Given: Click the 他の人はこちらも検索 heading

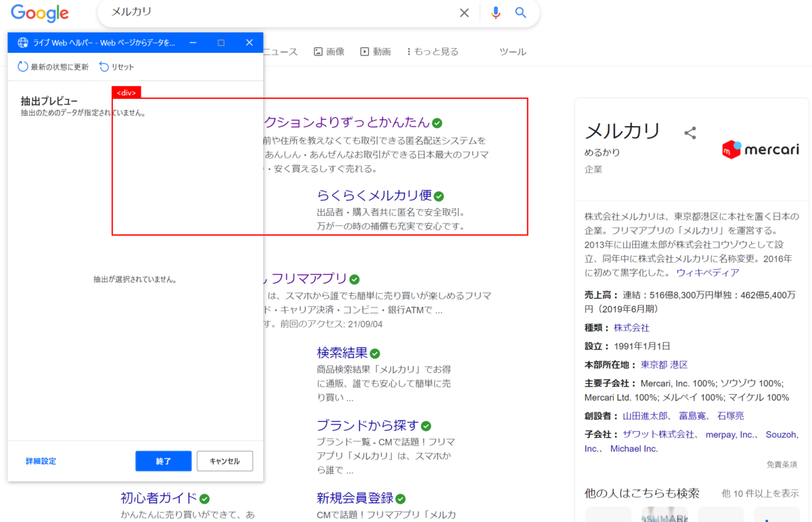Looking at the screenshot, I should pos(642,493).
